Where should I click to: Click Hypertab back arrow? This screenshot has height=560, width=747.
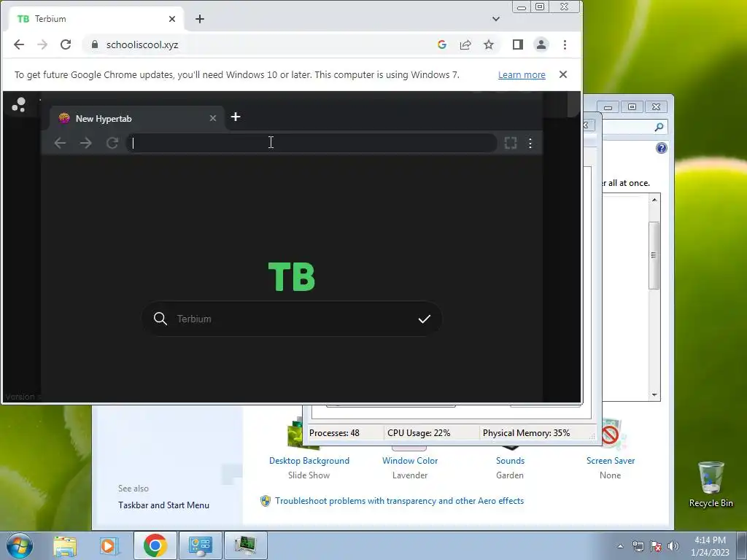pos(60,143)
